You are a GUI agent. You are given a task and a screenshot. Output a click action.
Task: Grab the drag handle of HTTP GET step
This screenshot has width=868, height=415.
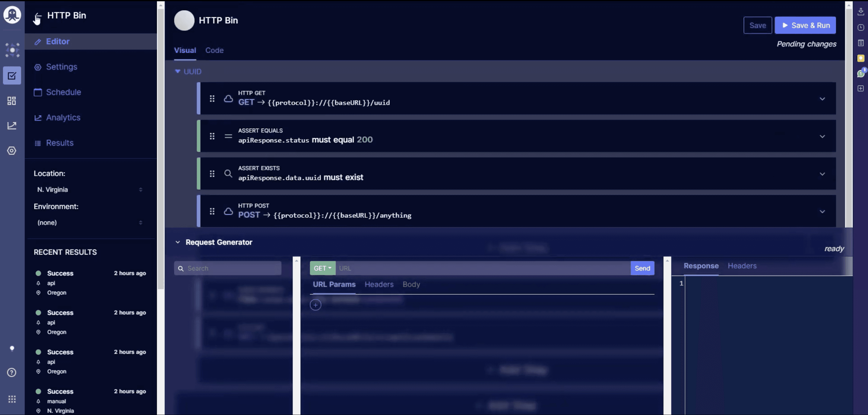(x=212, y=98)
